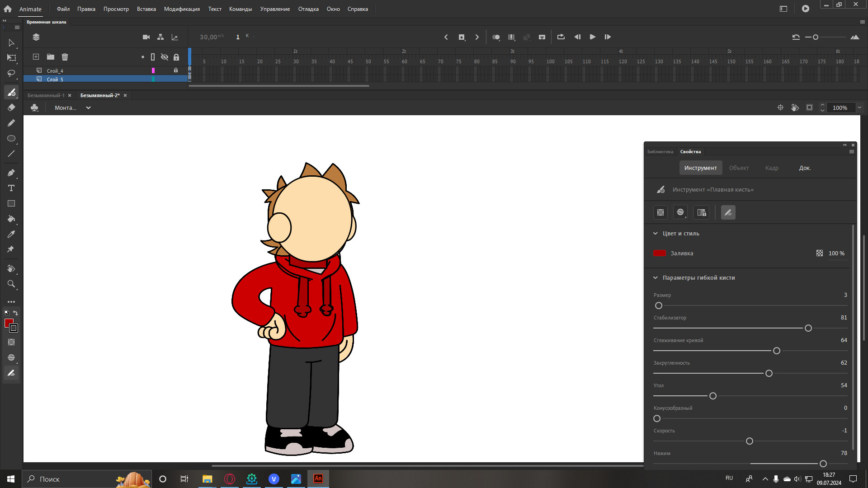Switch to the Объект tab in Properties
The height and width of the screenshot is (488, 868).
click(739, 168)
